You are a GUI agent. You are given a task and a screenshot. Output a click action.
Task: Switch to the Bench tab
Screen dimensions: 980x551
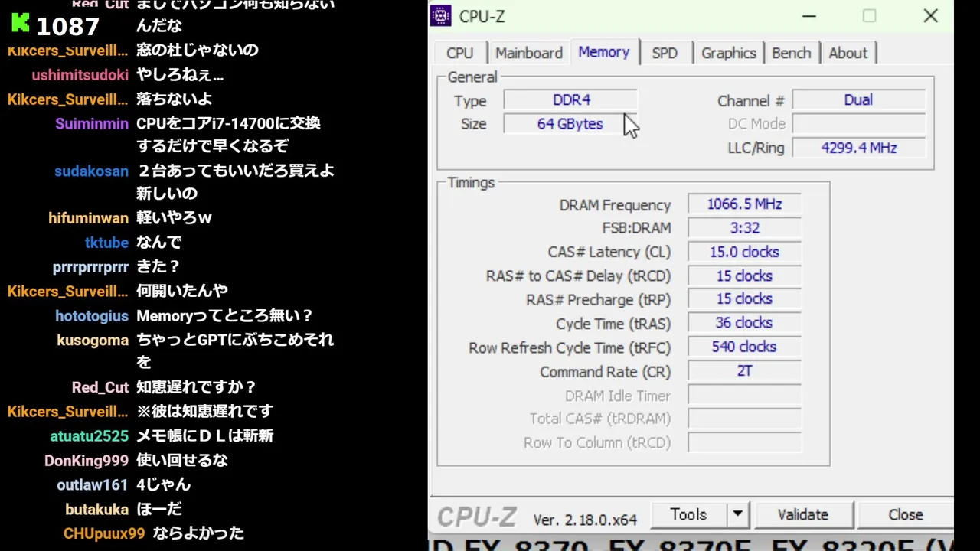pos(791,53)
